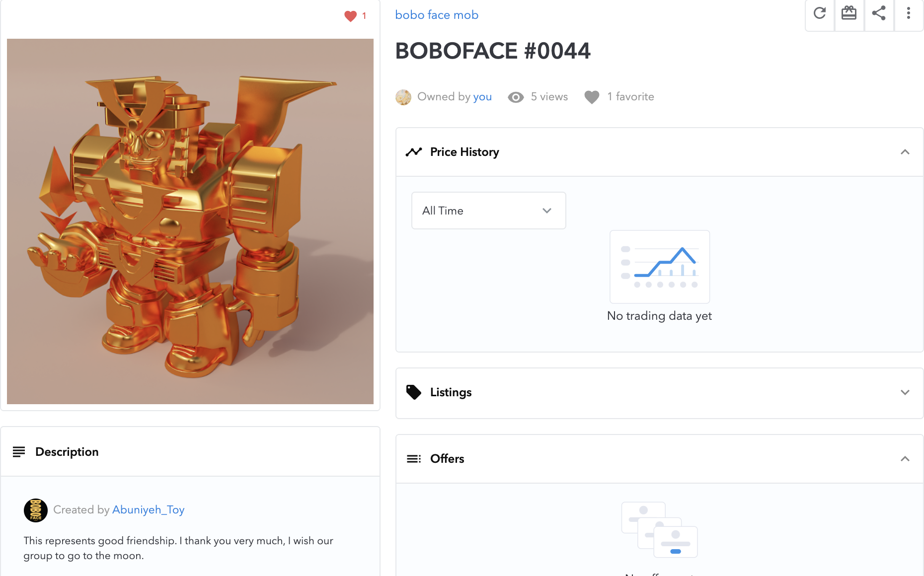Collapse the Price History section

(905, 152)
